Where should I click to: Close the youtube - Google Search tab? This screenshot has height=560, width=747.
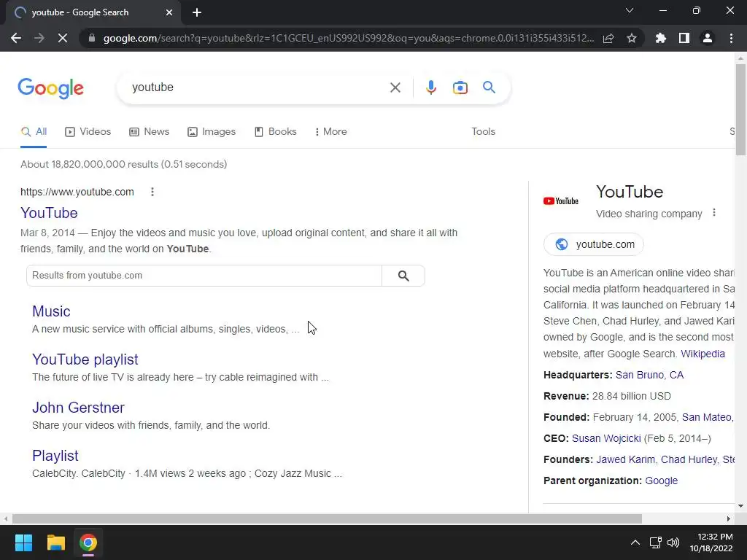coord(169,12)
